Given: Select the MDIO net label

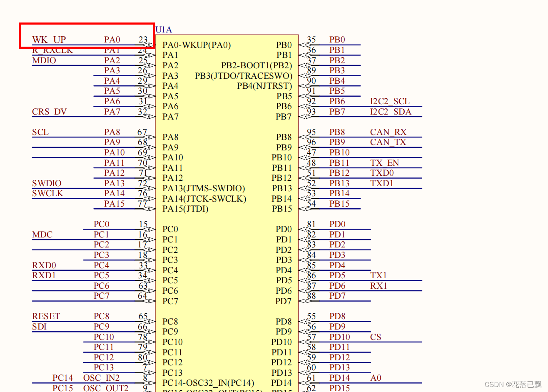Looking at the screenshot, I should click(x=44, y=60).
